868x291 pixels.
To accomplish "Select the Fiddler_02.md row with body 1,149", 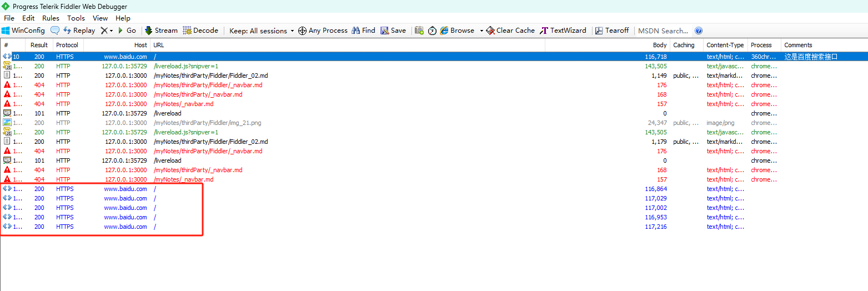I will (434, 76).
